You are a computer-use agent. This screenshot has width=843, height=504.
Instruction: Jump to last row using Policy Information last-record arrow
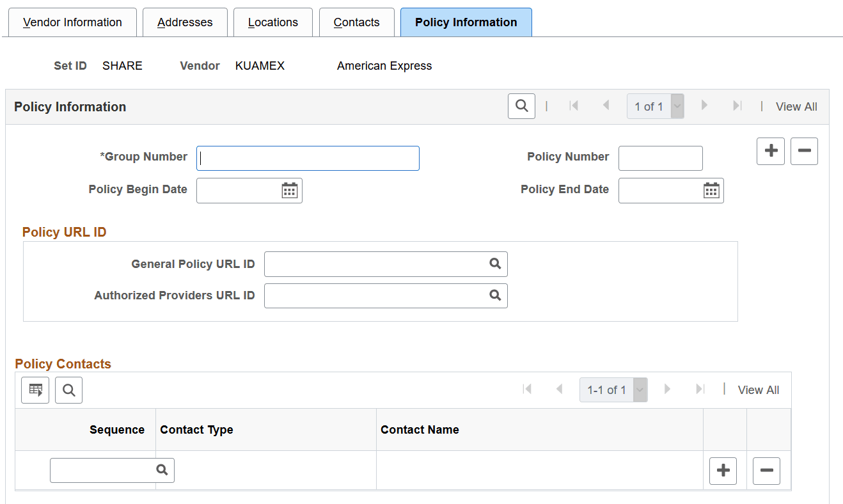737,106
